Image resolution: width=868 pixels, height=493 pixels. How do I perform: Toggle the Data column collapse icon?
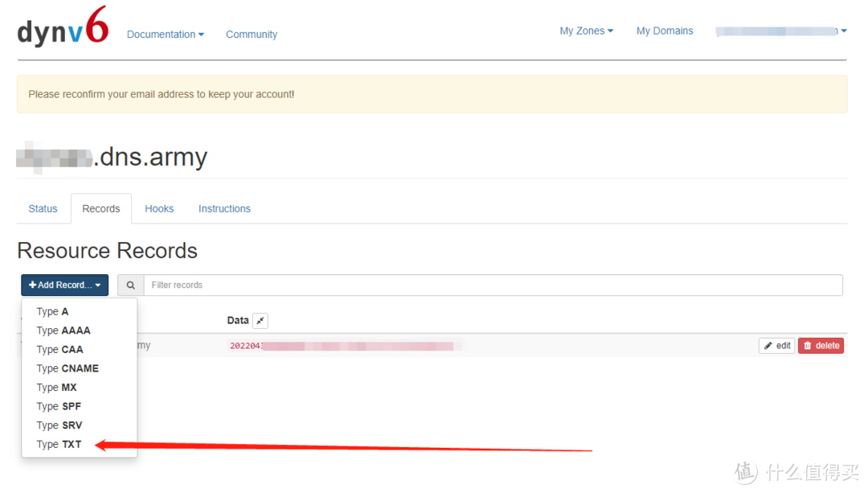[260, 320]
